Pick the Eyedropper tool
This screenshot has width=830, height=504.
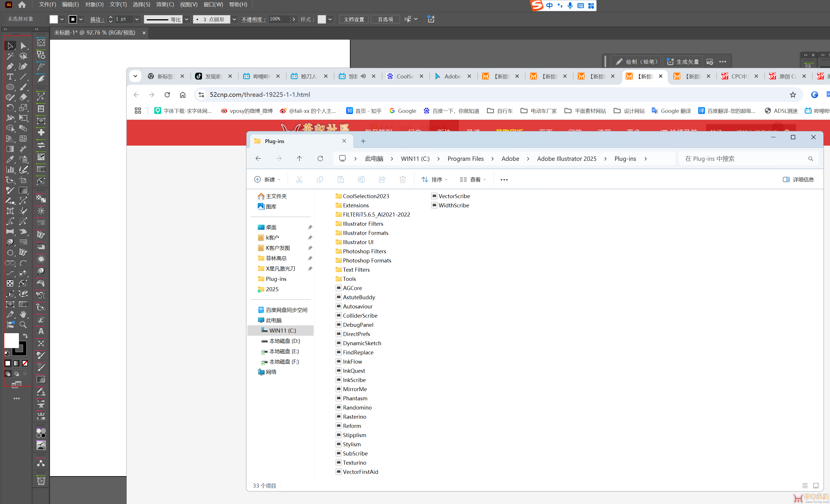(x=10, y=159)
